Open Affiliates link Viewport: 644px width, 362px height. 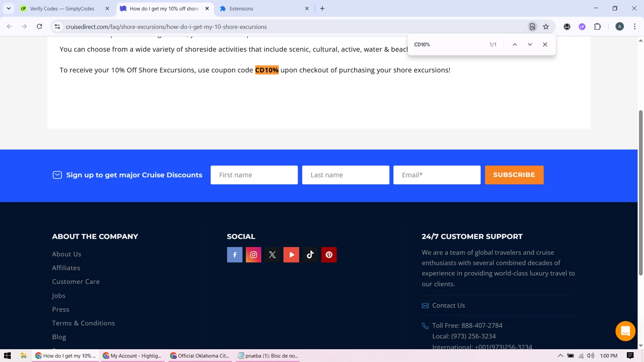66,268
